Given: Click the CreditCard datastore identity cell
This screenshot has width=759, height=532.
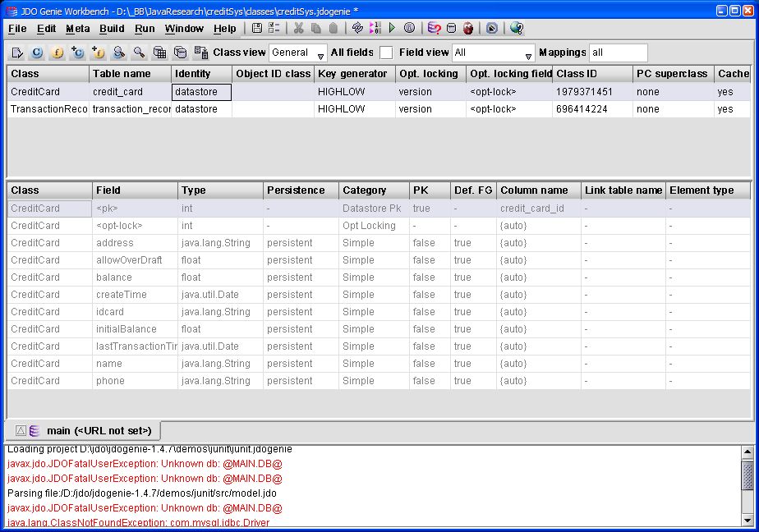Looking at the screenshot, I should [x=201, y=92].
